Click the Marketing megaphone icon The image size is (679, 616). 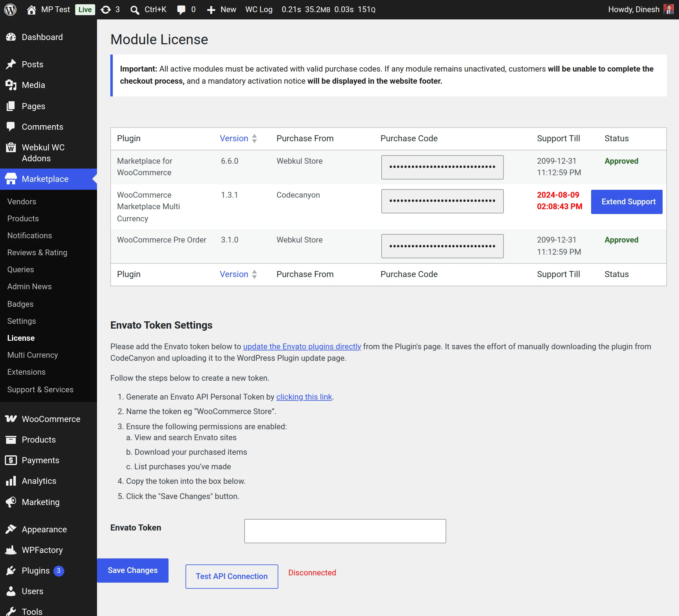coord(11,502)
